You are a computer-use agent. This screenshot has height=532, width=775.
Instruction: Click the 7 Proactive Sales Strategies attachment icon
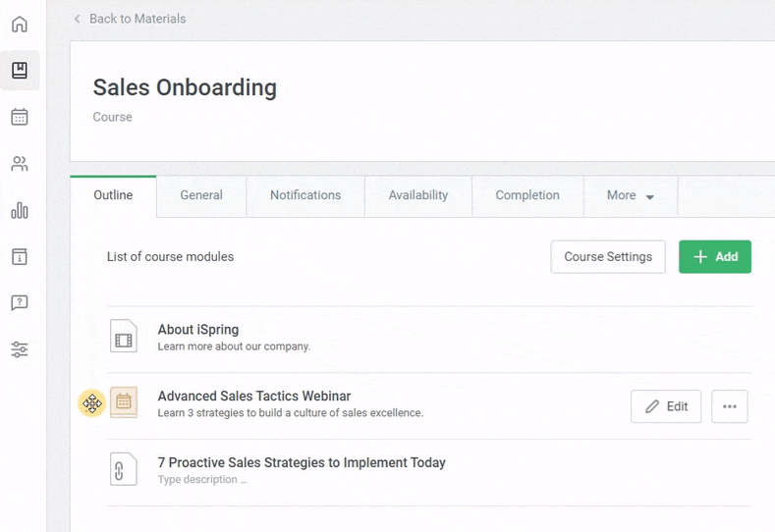[124, 470]
